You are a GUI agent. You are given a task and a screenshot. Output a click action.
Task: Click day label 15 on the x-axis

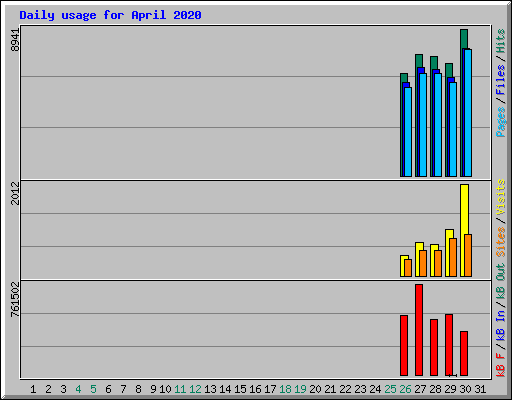click(x=240, y=389)
